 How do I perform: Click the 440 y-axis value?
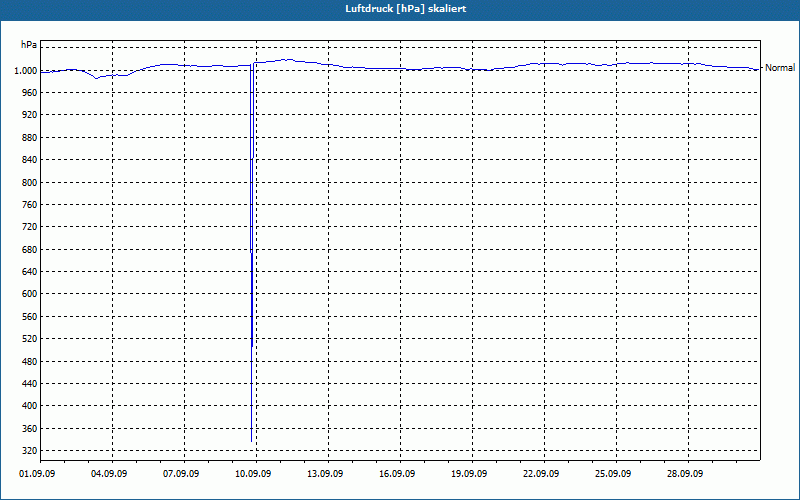(x=30, y=384)
